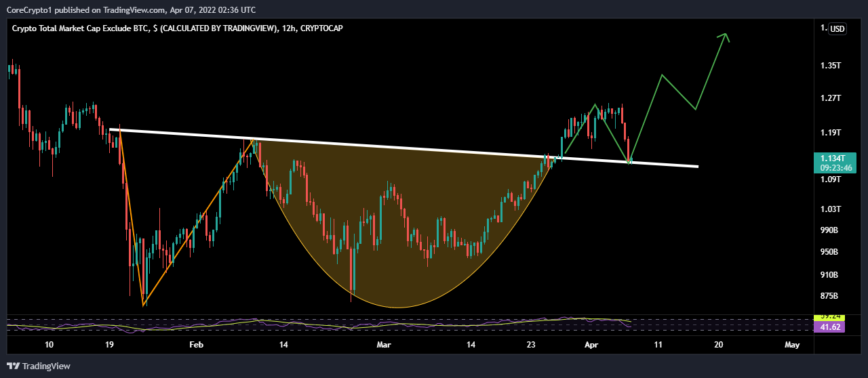The height and width of the screenshot is (378, 868).
Task: Click the 'May' date axis label
Action: [791, 345]
